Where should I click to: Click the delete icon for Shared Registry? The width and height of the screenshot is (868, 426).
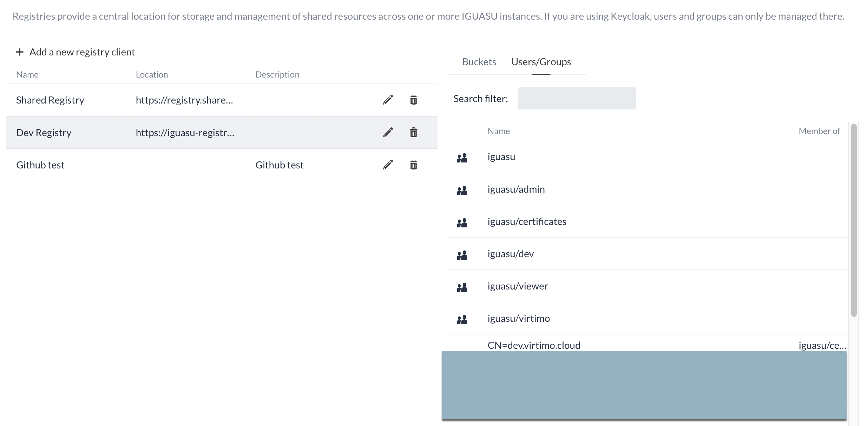click(414, 100)
